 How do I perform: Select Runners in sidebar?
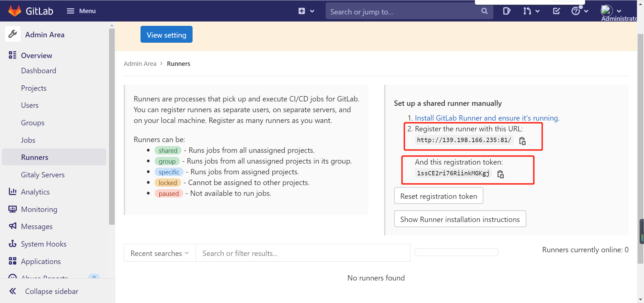point(54,157)
